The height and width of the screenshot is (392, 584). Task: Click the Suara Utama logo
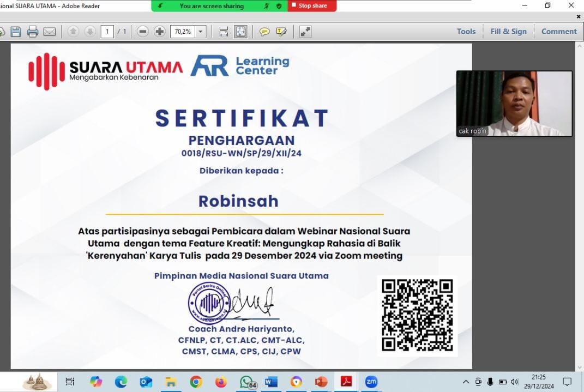105,71
